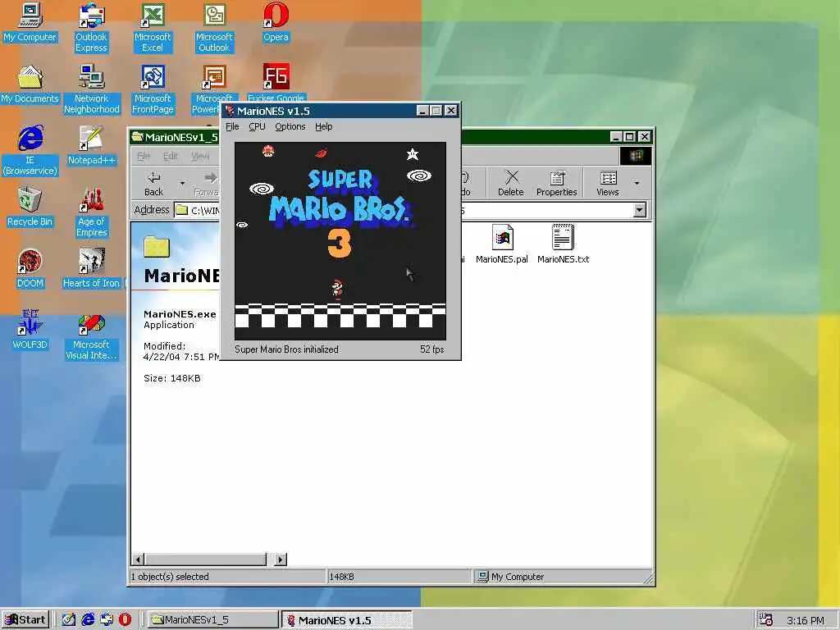
Task: Click the taskbar clock showing 3:16 PM
Action: click(x=806, y=620)
